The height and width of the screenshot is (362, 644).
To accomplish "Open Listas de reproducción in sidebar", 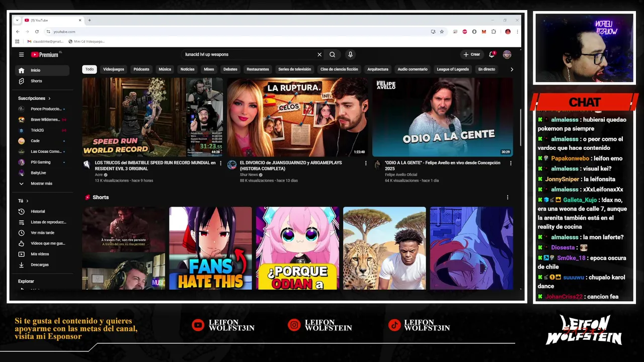I will coord(42,222).
